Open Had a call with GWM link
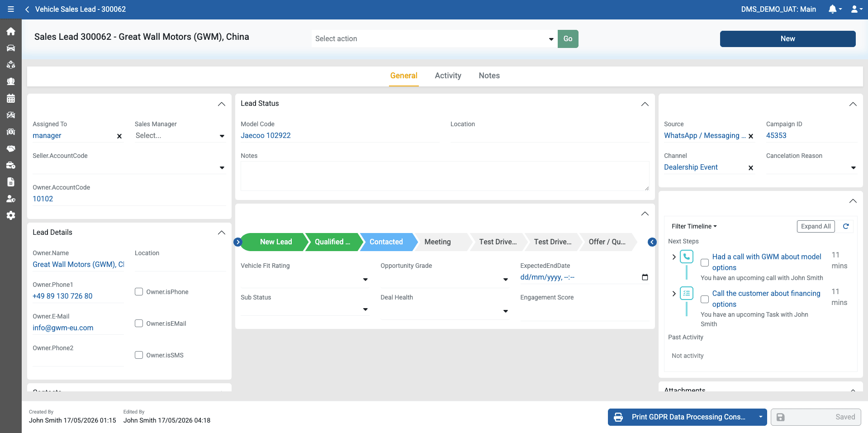 767,262
